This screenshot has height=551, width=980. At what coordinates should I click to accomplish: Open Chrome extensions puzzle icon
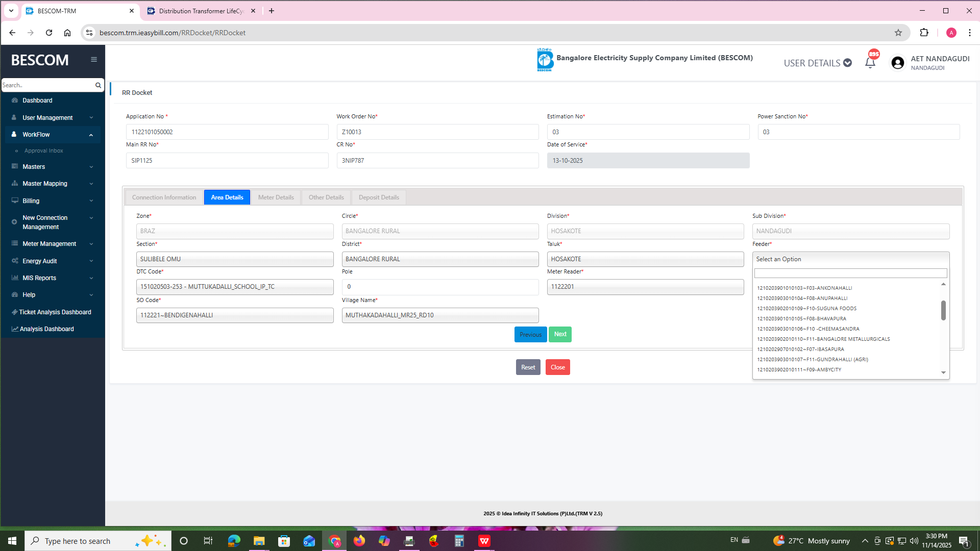coord(924,33)
